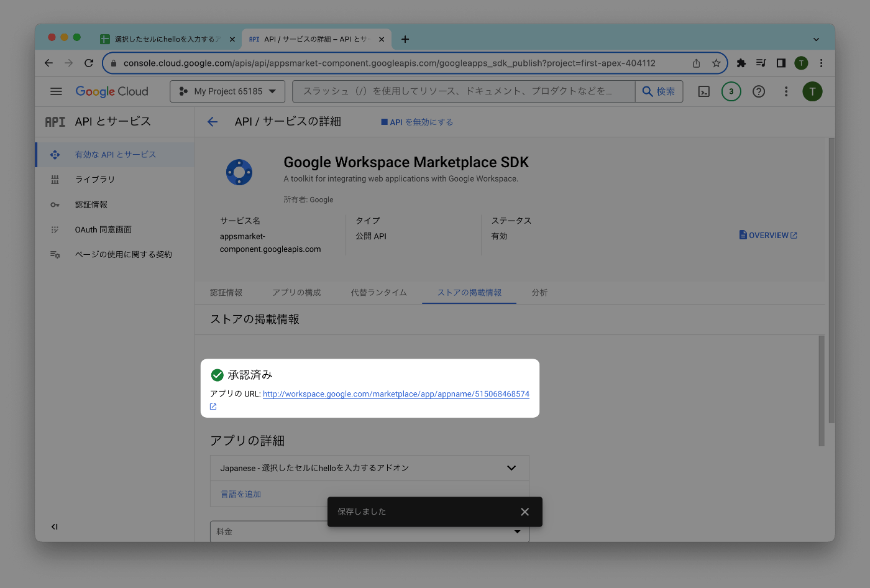Image resolution: width=870 pixels, height=588 pixels.
Task: Go forward in browser history
Action: click(69, 63)
